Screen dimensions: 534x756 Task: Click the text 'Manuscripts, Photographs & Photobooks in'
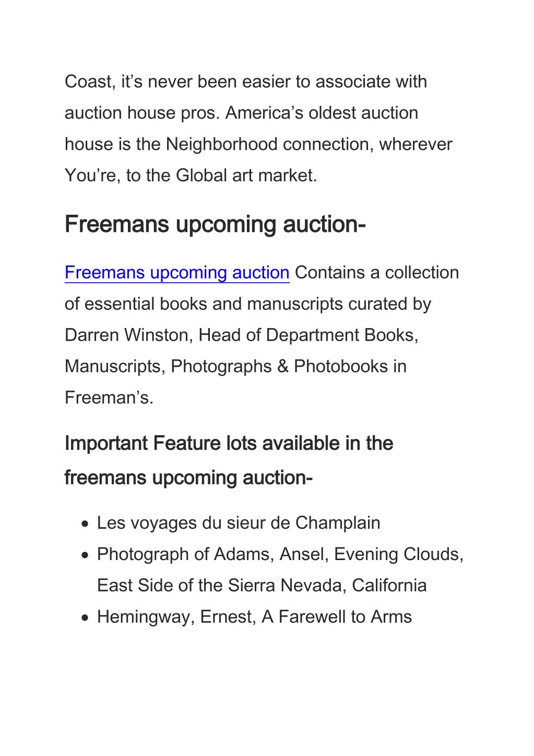[235, 366]
